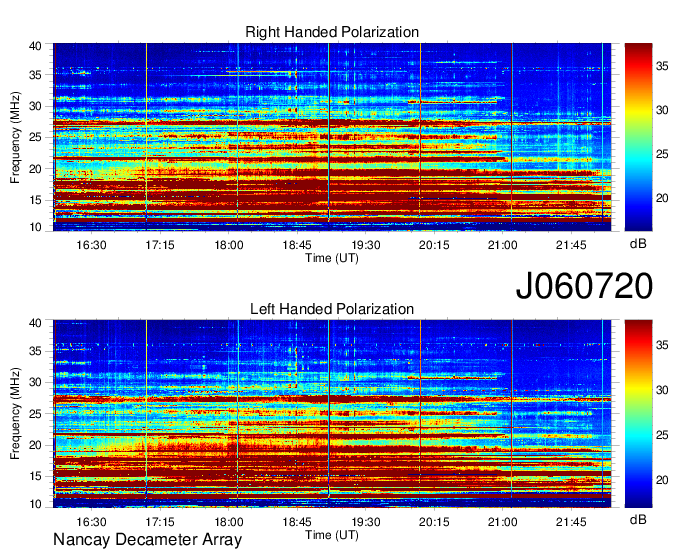Click the 18:45 time tick under Left Handed plot
The width and height of the screenshot is (680, 552).
tap(297, 522)
